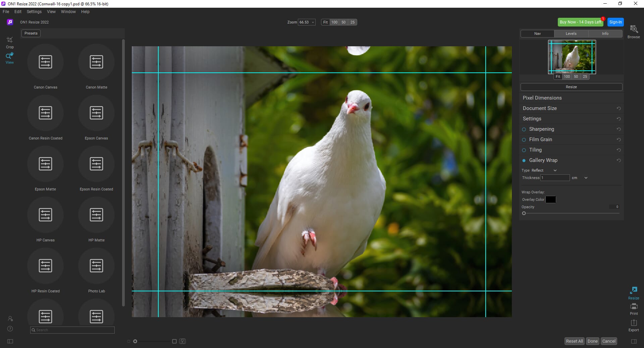Apply the Photo Lab preset

coord(96,266)
